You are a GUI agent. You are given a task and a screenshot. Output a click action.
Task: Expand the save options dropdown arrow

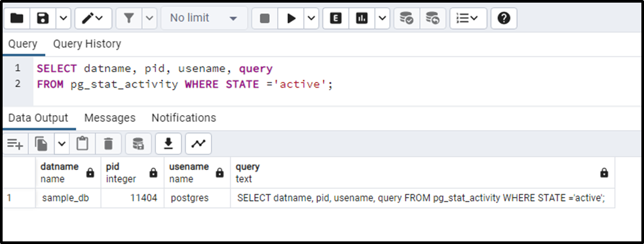[x=64, y=18]
